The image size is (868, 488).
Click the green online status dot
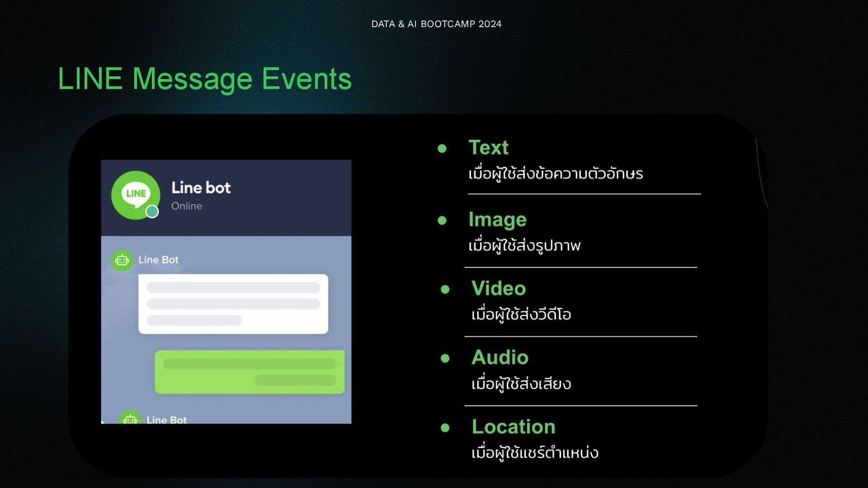point(152,211)
